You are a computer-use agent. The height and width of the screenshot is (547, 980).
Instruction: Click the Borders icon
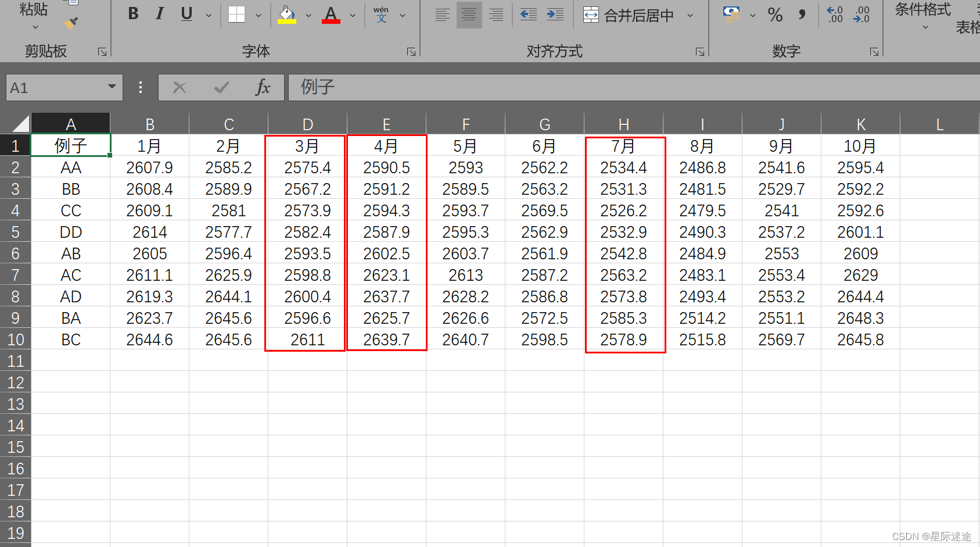point(236,15)
